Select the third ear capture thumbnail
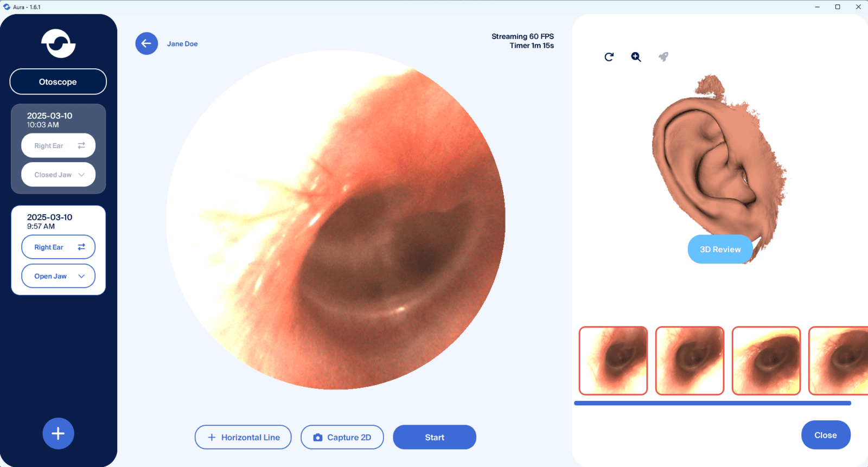The image size is (868, 467). (766, 361)
